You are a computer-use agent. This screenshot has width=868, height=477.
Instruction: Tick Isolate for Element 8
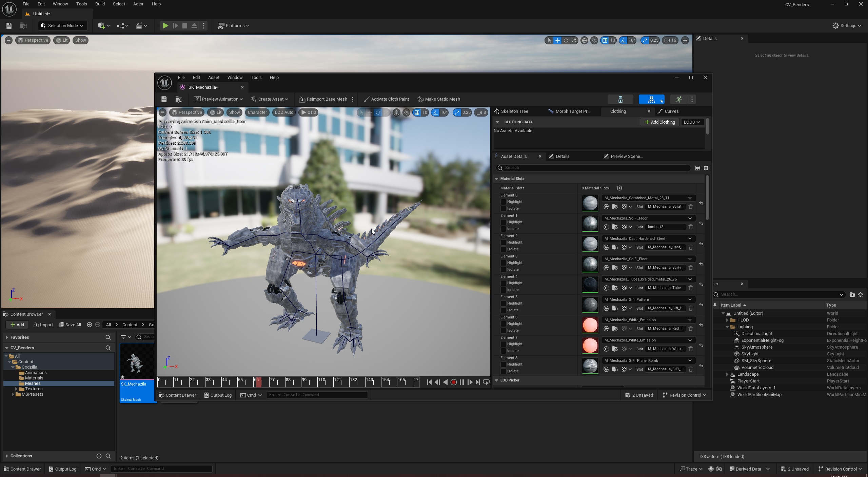pos(504,371)
